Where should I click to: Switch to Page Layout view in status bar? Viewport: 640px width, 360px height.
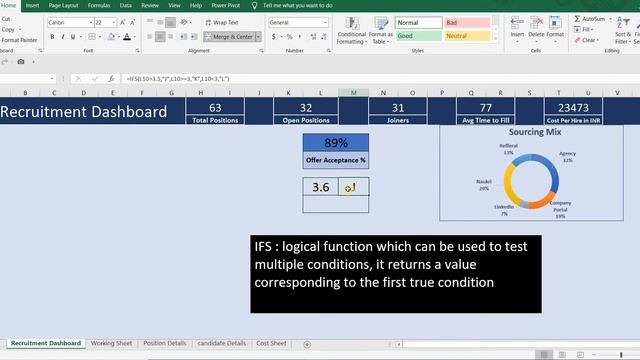(x=562, y=355)
